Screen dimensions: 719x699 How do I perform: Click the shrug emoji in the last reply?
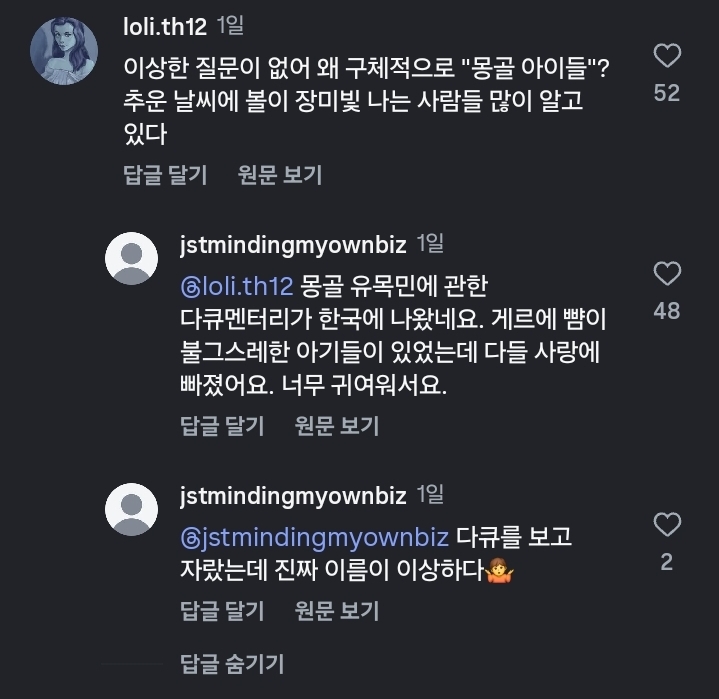coord(498,572)
